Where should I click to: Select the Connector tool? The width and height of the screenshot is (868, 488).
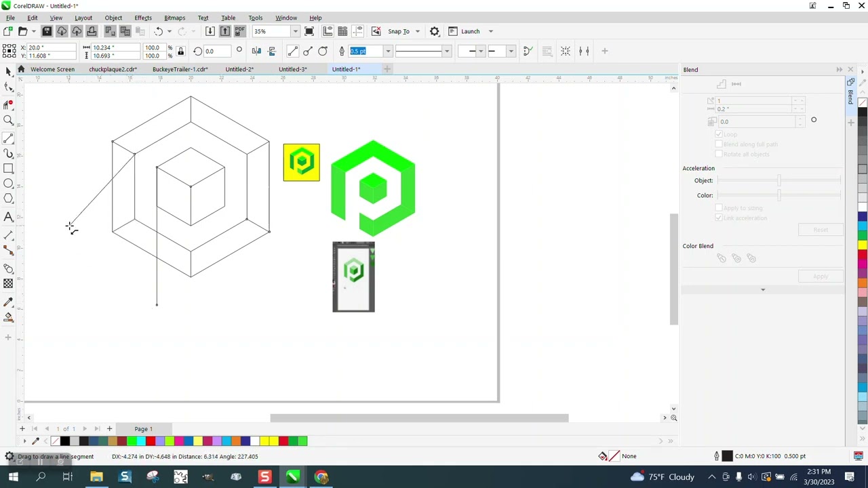click(8, 251)
